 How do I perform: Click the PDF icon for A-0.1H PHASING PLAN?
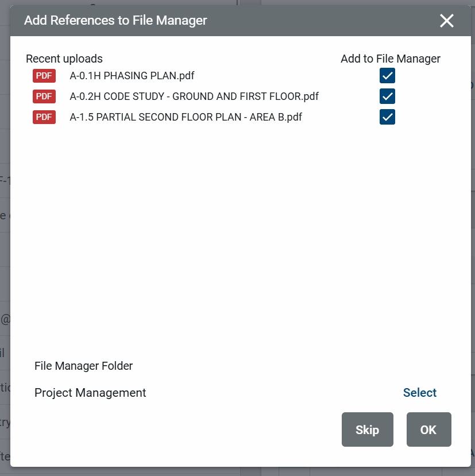point(44,76)
